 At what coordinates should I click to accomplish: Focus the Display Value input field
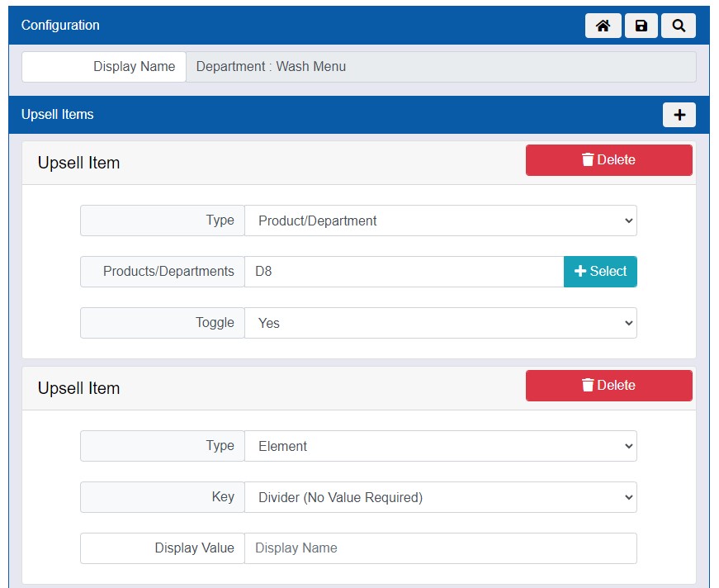441,548
